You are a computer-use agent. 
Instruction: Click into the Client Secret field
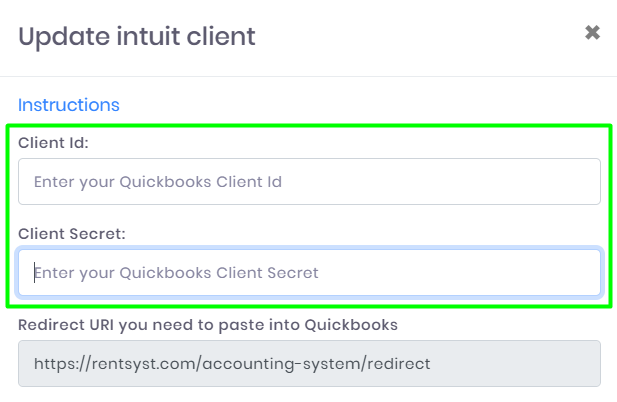click(309, 272)
